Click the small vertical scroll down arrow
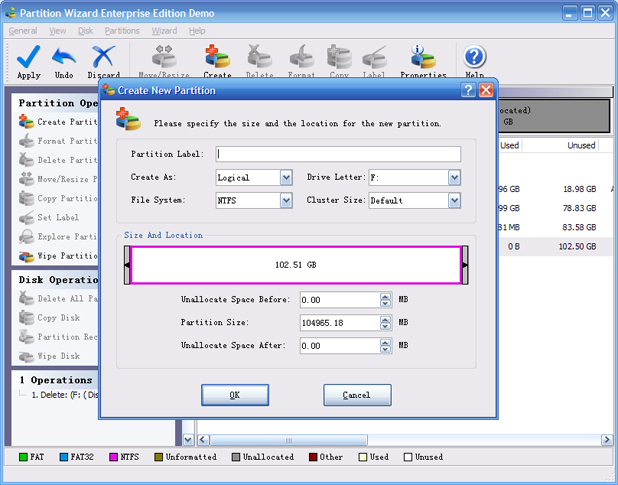The width and height of the screenshot is (618, 485). pos(188,440)
